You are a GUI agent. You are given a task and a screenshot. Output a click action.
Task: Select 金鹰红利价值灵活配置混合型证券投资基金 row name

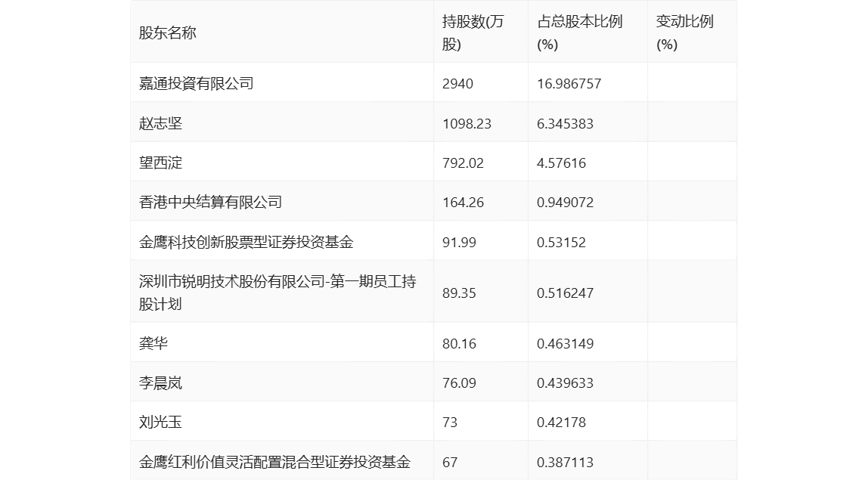pyautogui.click(x=275, y=462)
